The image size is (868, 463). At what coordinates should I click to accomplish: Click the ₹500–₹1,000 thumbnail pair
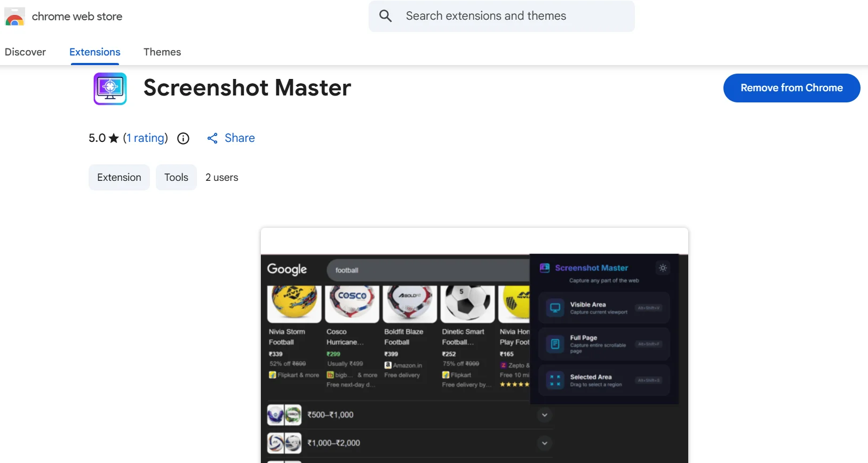[x=284, y=415]
